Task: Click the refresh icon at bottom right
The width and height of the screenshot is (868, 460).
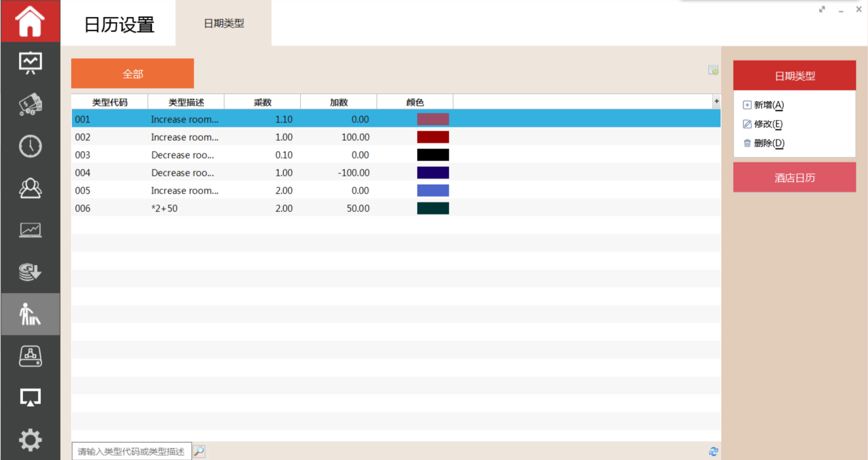Action: tap(713, 452)
